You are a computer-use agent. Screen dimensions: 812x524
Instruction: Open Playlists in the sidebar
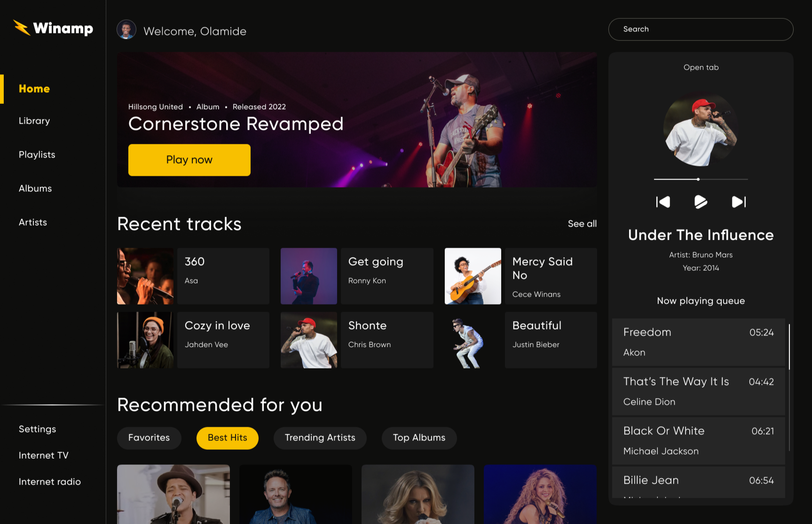[37, 155]
